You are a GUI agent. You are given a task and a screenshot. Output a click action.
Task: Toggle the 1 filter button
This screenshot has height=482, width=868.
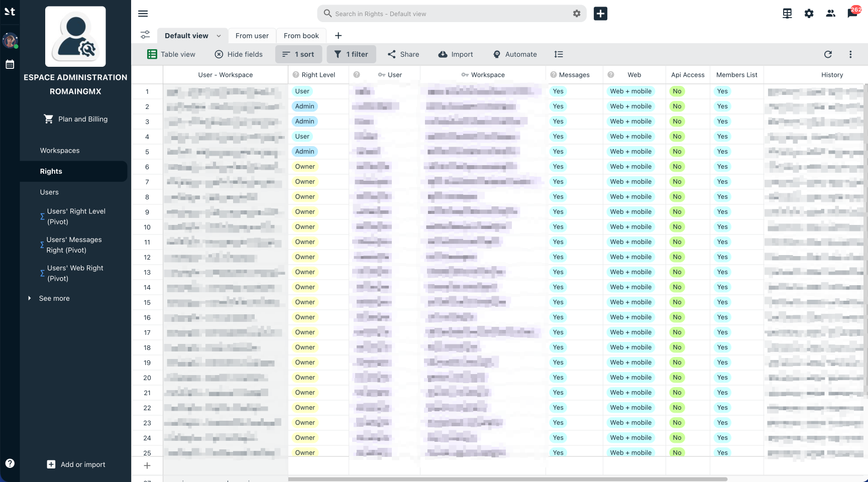point(351,54)
